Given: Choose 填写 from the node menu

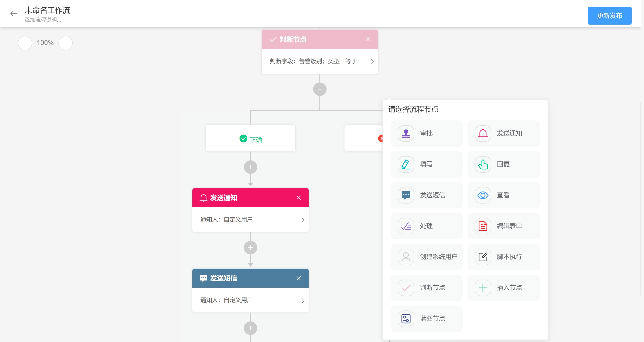Looking at the screenshot, I should [427, 164].
